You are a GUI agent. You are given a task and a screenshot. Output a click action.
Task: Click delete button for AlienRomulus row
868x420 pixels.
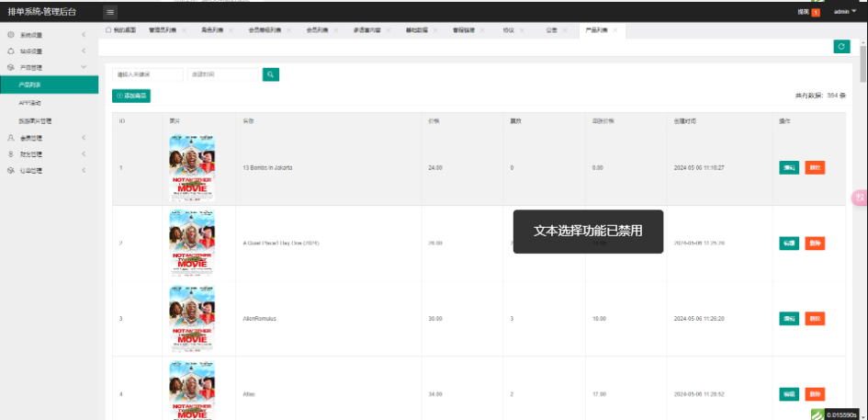[x=815, y=319]
